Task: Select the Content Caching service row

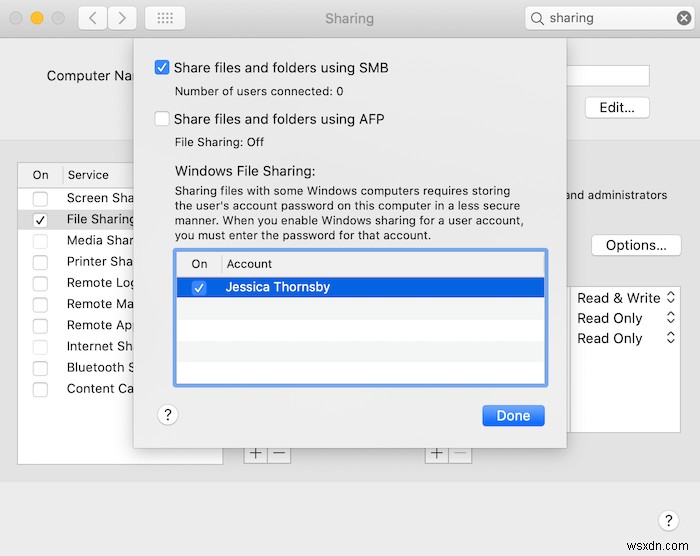Action: click(76, 389)
